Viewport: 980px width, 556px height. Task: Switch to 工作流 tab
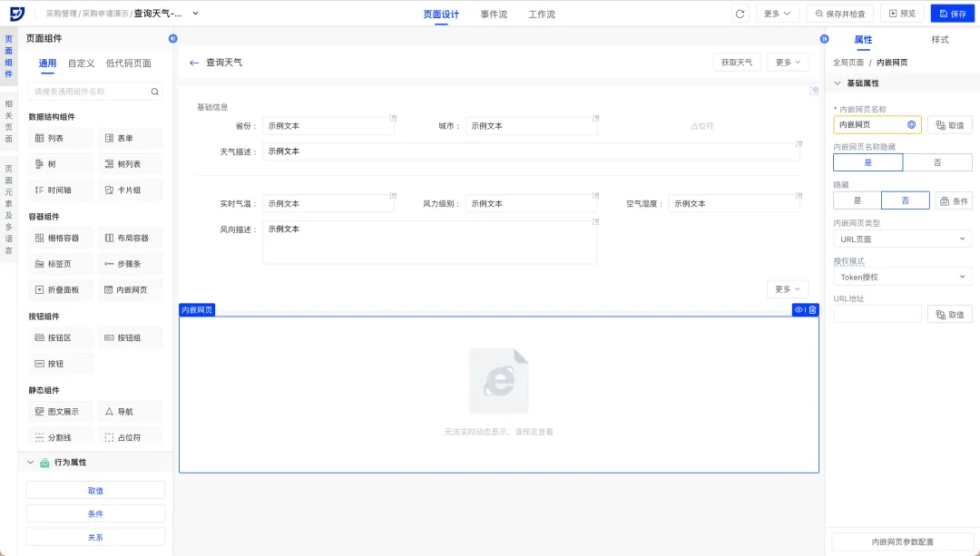click(x=542, y=15)
